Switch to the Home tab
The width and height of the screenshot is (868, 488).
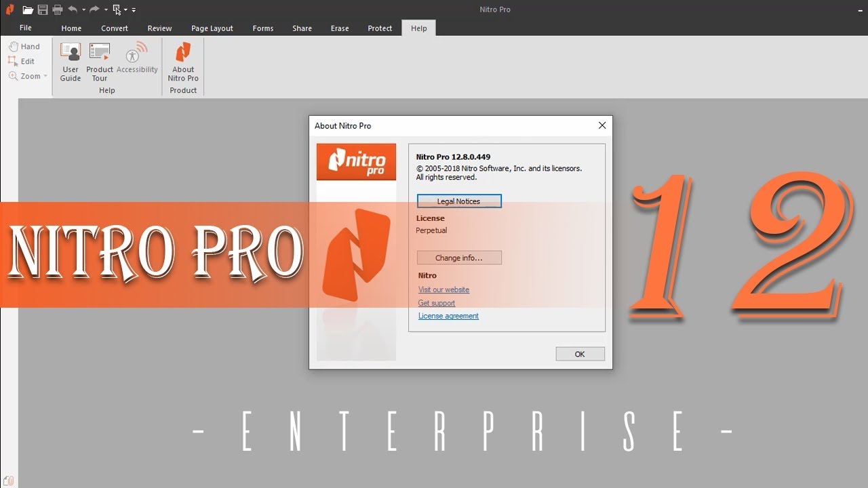(x=71, y=28)
